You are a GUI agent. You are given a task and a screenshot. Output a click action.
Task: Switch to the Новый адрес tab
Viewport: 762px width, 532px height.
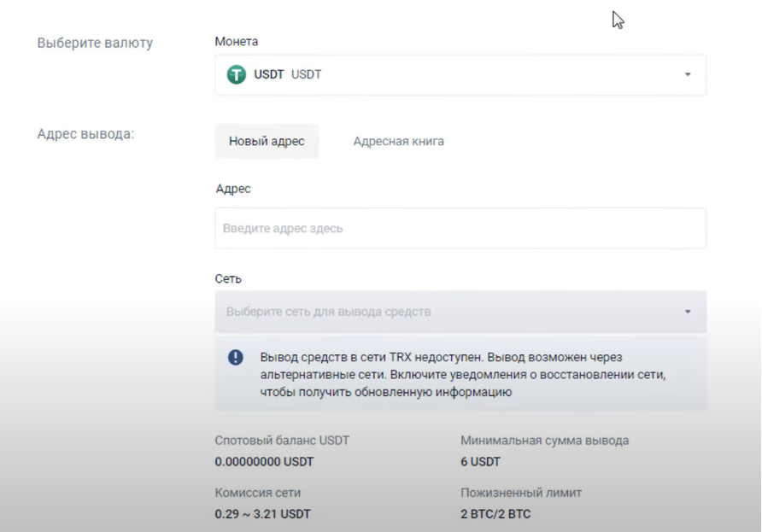[x=267, y=142]
